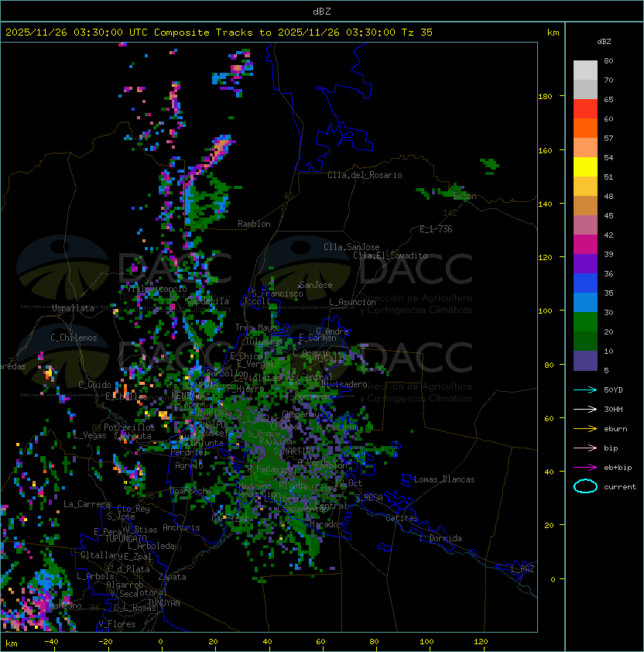Click the 'Encon' place label
644x652 pixels.
point(464,196)
